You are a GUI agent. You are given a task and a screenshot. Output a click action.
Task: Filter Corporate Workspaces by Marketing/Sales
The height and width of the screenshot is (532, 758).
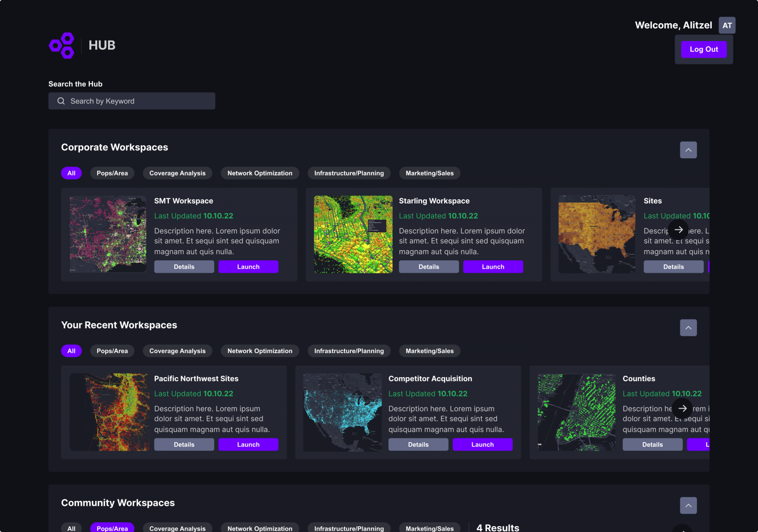(429, 173)
